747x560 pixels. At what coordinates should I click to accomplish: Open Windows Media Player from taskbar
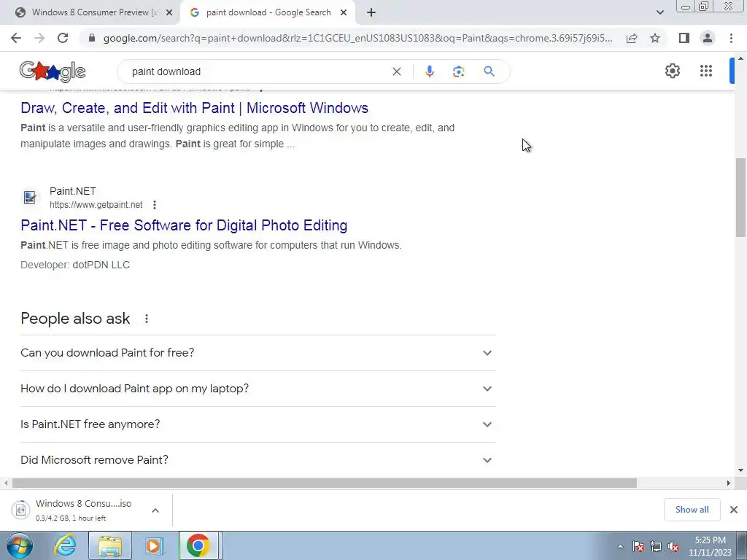tap(155, 545)
